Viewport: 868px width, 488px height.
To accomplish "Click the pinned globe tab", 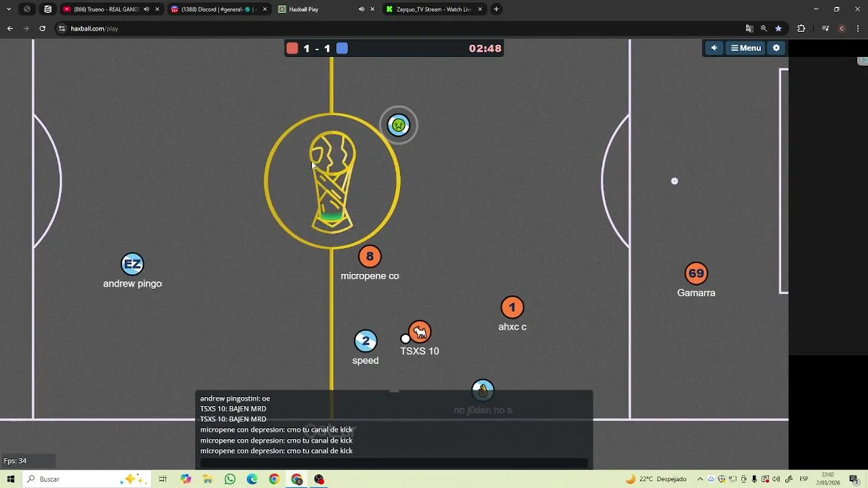I will tap(27, 9).
